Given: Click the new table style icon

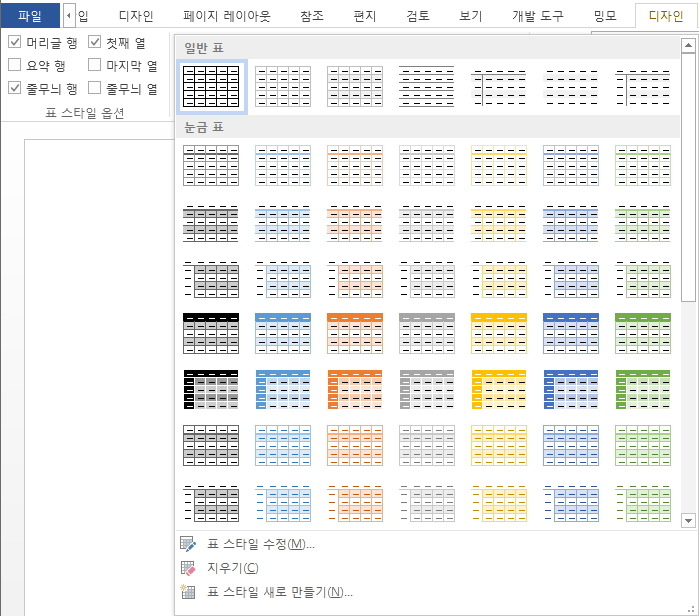Looking at the screenshot, I should 188,592.
